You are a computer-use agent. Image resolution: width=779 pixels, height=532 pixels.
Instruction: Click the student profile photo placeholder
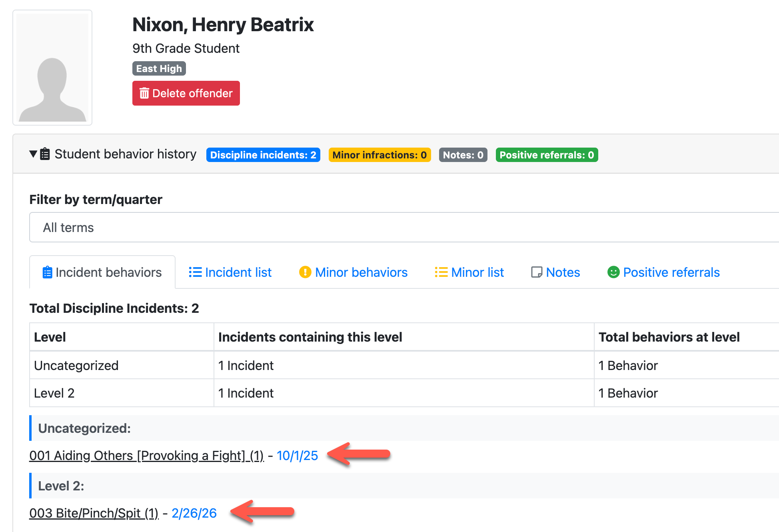tap(52, 68)
